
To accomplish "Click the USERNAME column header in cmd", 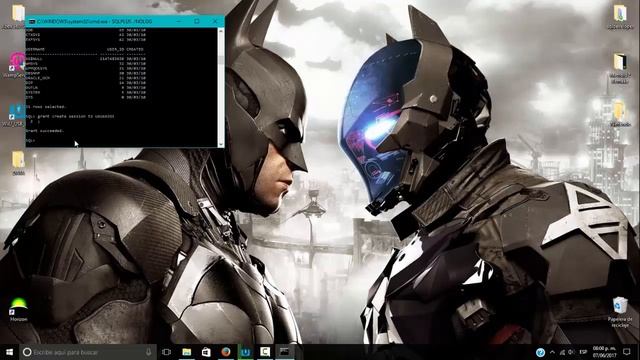I will tap(36, 49).
